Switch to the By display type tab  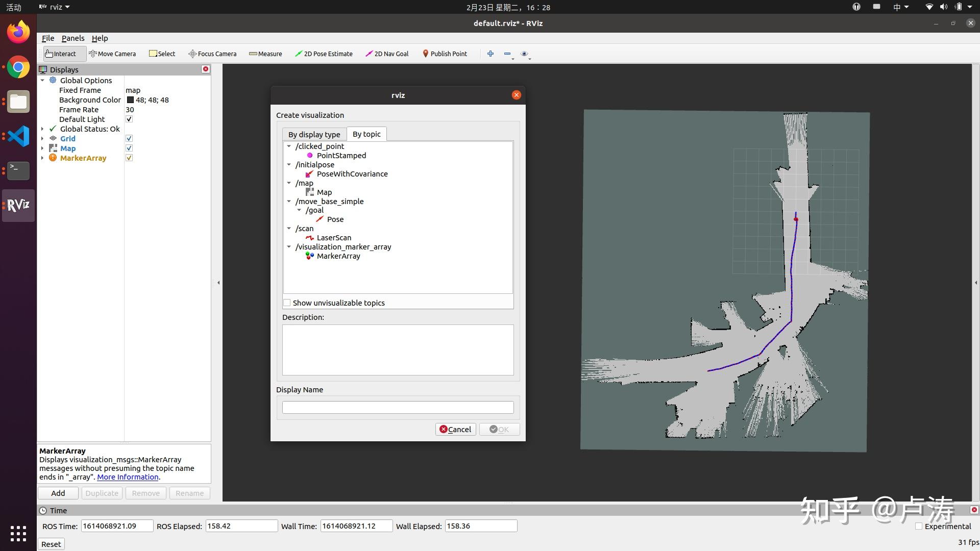pyautogui.click(x=314, y=135)
